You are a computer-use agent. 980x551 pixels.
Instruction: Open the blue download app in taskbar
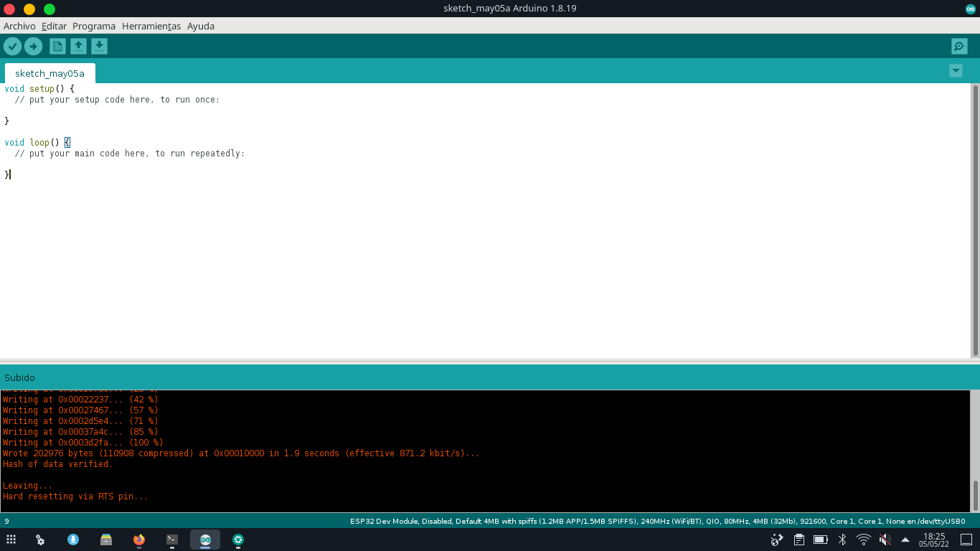(73, 540)
